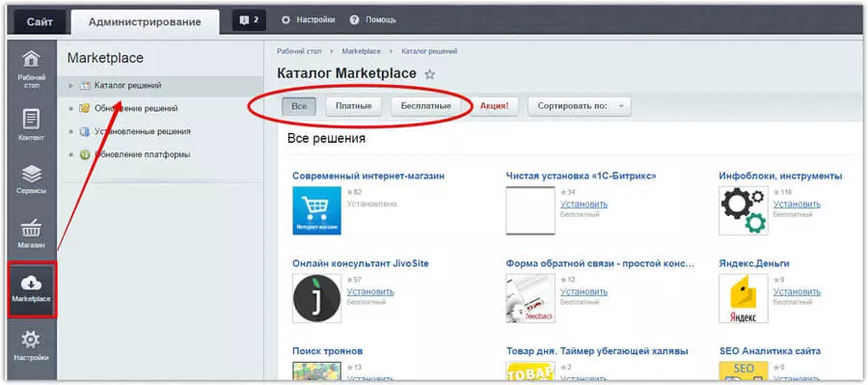Select Обновление решений in the left menu
The height and width of the screenshot is (385, 868).
136,109
